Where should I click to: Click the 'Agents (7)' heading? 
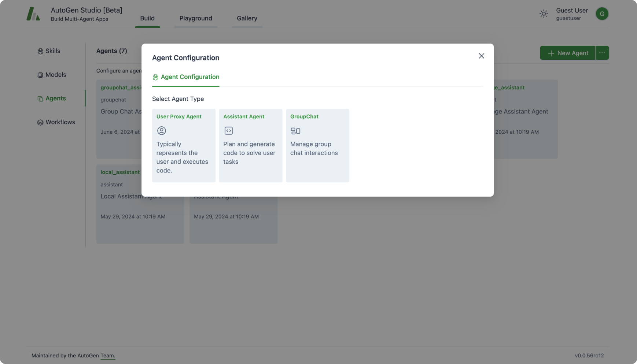[112, 51]
